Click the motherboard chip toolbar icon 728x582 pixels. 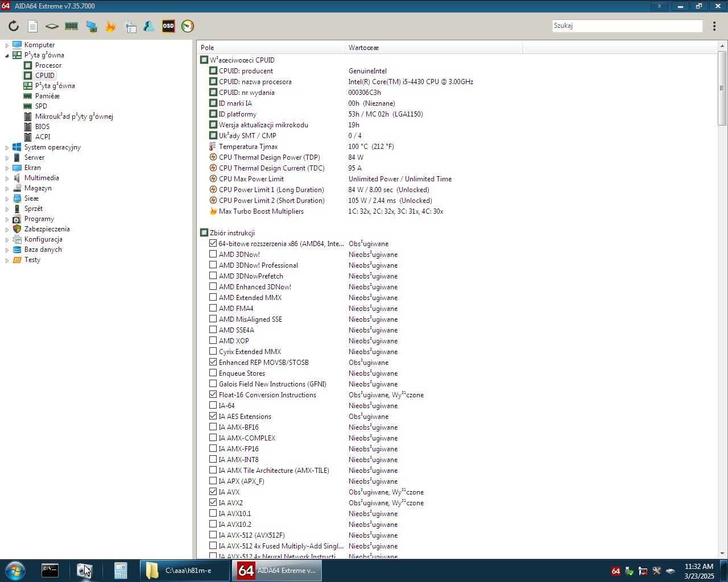[52, 26]
